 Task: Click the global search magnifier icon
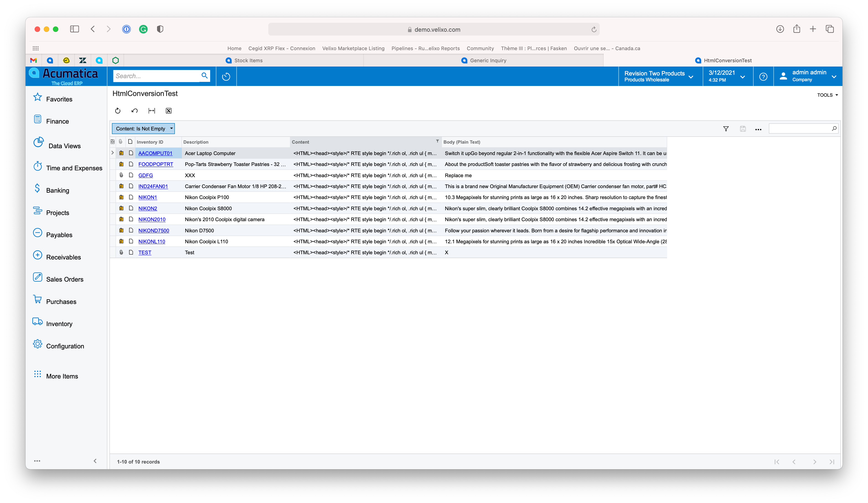point(205,75)
